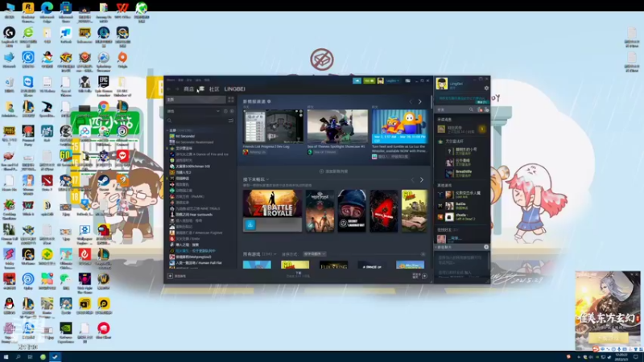Open the Back 4 Blood game card
Screen dimensions: 644x362
(384, 211)
